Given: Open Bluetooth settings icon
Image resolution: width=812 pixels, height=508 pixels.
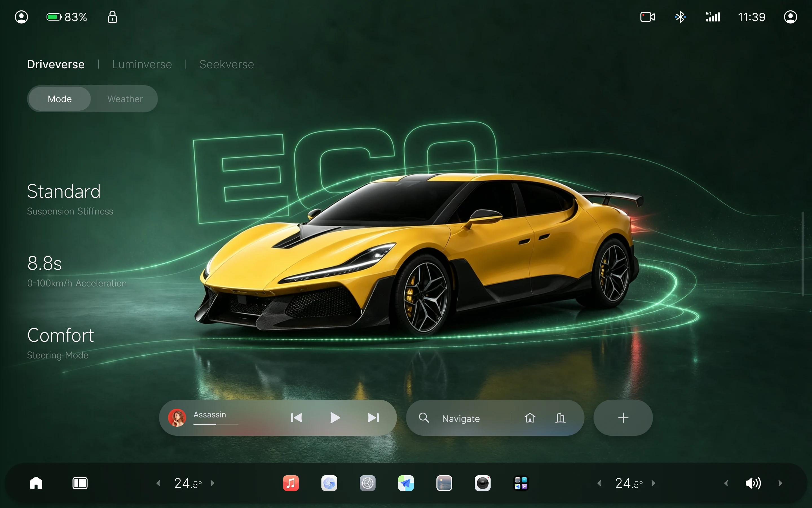Looking at the screenshot, I should pyautogui.click(x=680, y=17).
